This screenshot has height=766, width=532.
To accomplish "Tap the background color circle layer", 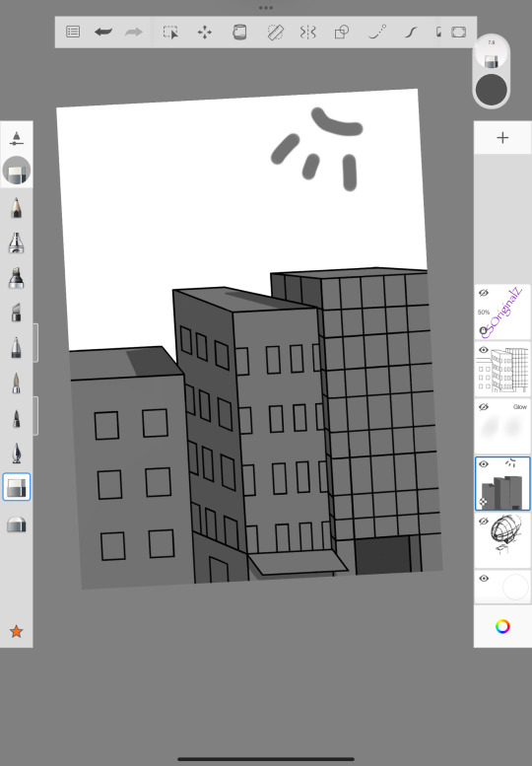I will click(x=515, y=587).
